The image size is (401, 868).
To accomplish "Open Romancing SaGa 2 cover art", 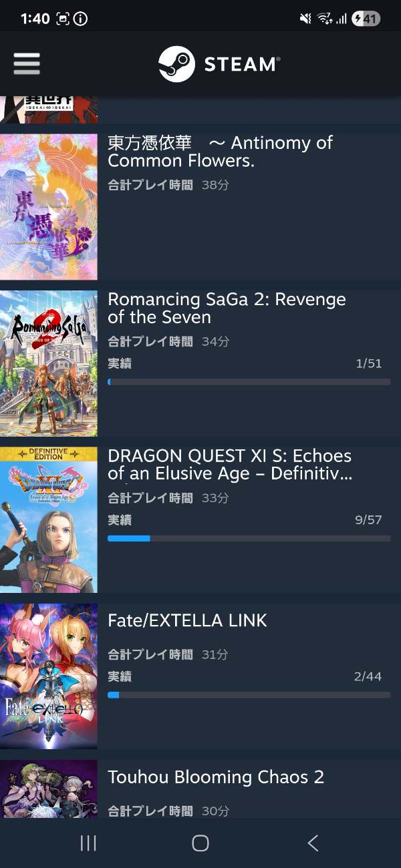I will point(49,363).
